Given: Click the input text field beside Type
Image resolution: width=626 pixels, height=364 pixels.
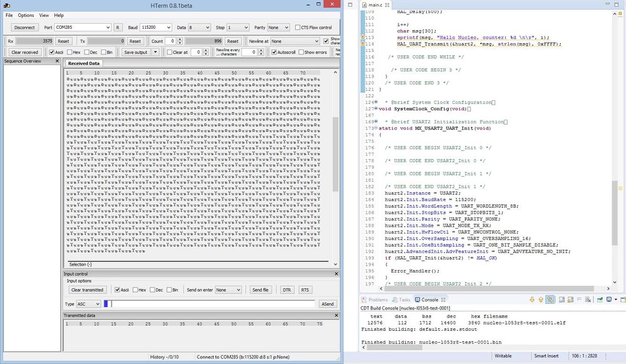Looking at the screenshot, I should point(209,304).
